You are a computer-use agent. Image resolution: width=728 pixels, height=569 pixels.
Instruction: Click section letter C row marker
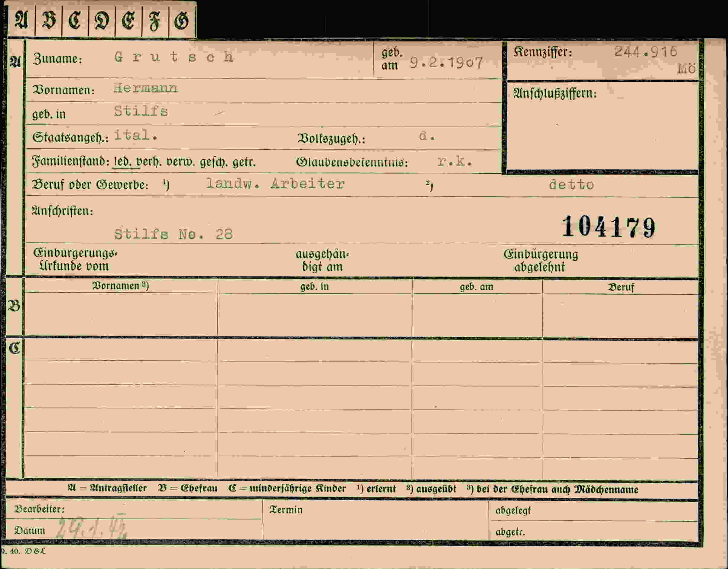pyautogui.click(x=14, y=348)
